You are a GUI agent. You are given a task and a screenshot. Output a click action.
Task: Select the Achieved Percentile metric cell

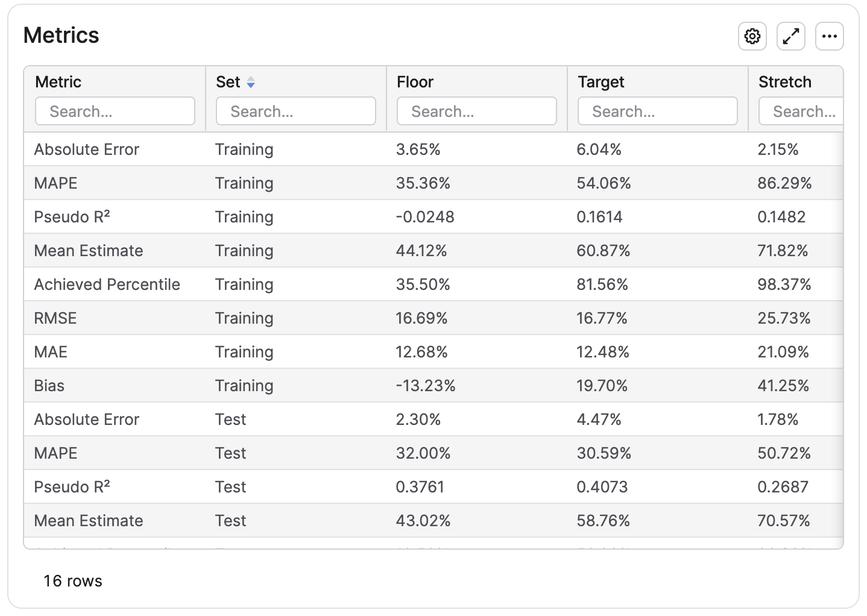pos(107,284)
